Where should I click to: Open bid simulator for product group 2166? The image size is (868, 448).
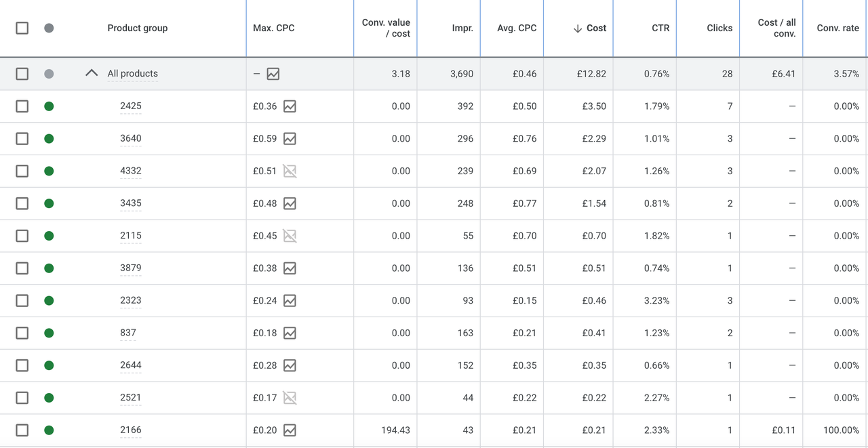[x=290, y=430]
